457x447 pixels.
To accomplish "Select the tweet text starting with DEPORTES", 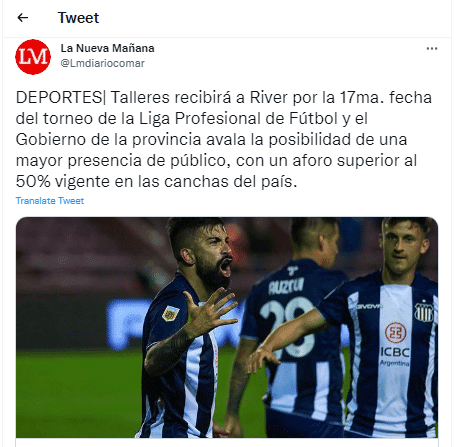I will (224, 139).
